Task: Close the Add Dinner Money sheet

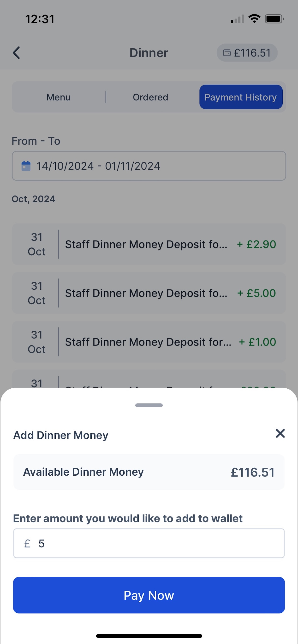Action: click(280, 433)
